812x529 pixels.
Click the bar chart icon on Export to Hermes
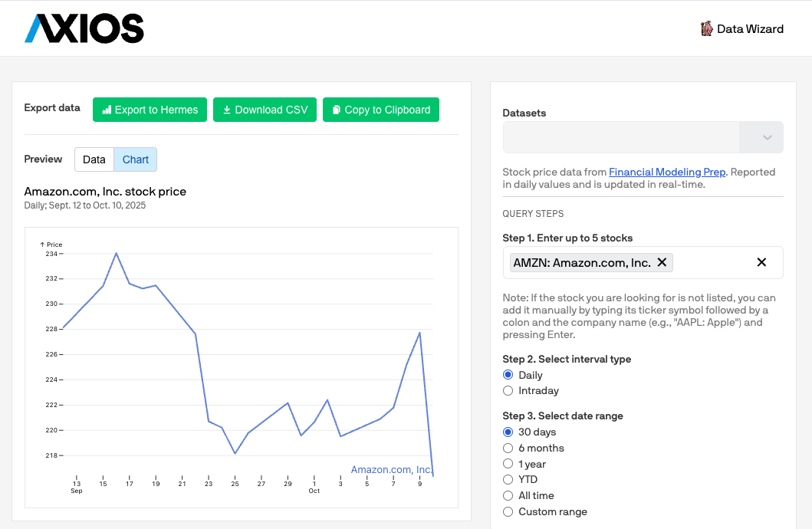(x=106, y=110)
